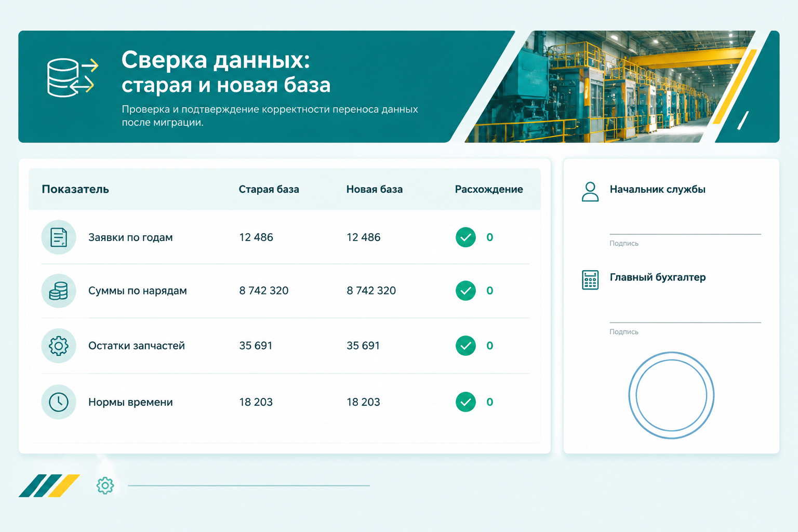
Task: Select the Суммы по нарядам row label
Action: pyautogui.click(x=138, y=291)
